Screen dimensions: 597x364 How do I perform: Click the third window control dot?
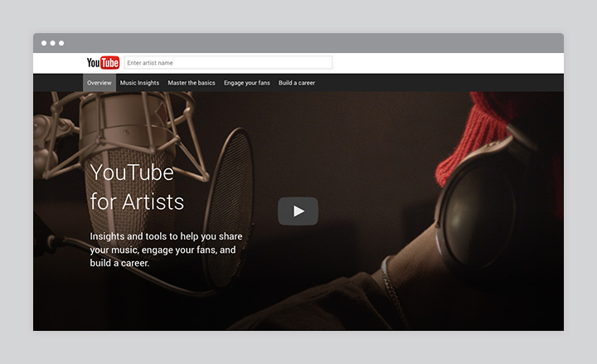[x=61, y=43]
